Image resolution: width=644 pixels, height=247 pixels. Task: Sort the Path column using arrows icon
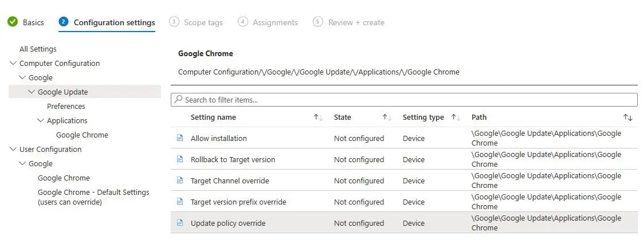(x=627, y=117)
